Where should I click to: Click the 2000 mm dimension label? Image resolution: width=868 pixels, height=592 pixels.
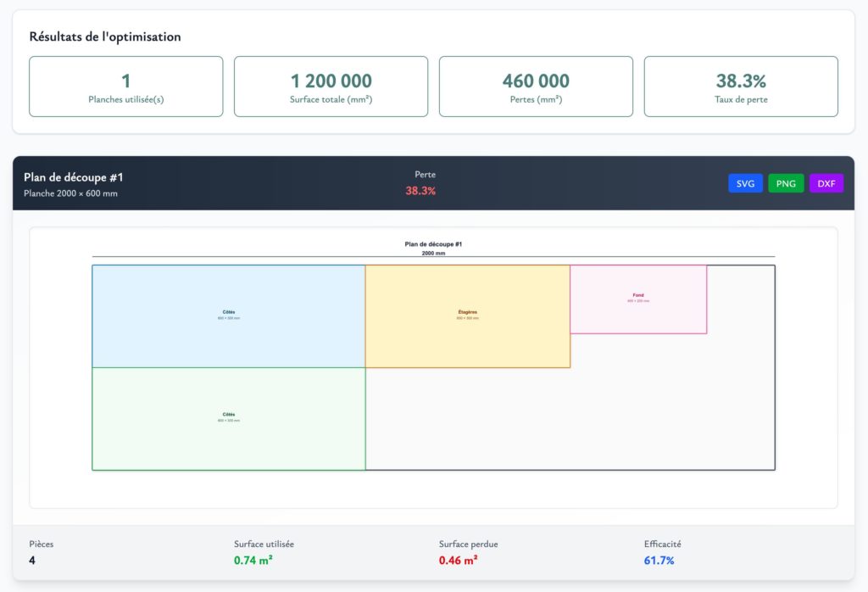433,253
